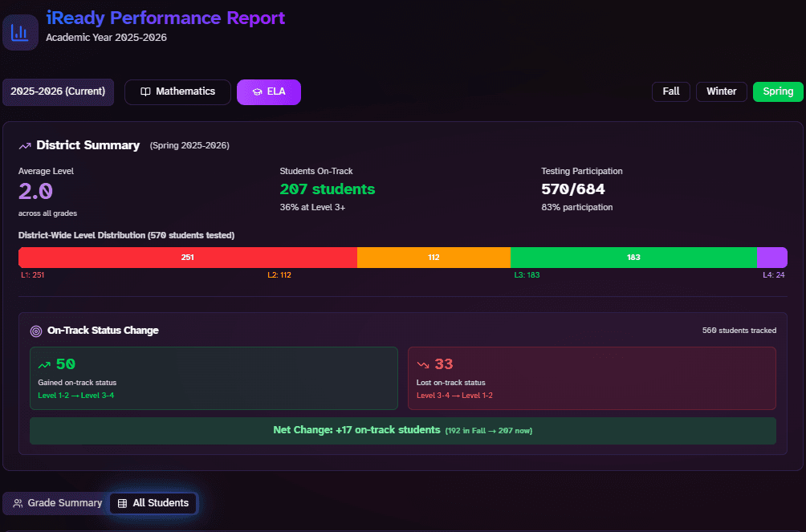Select the Spring testing period

(x=778, y=91)
